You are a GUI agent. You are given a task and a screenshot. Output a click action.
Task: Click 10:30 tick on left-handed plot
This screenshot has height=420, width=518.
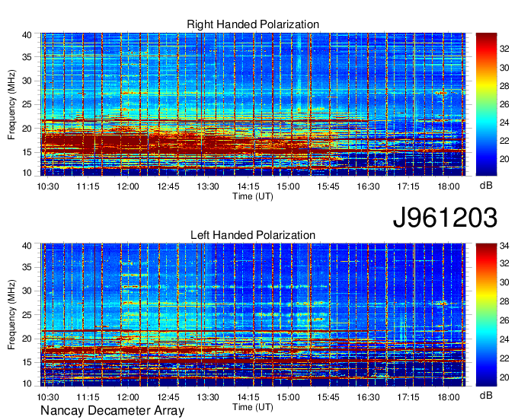tap(48, 397)
